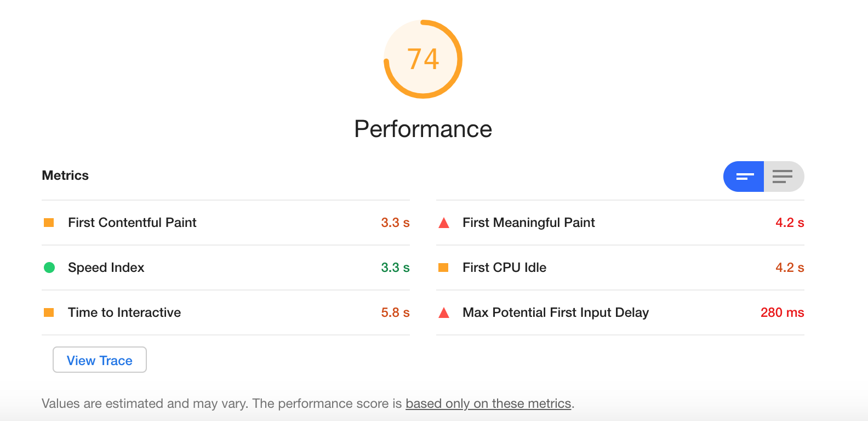Click the red triangle beside Max Potential First Input Delay
The width and height of the screenshot is (868, 421).
point(443,312)
